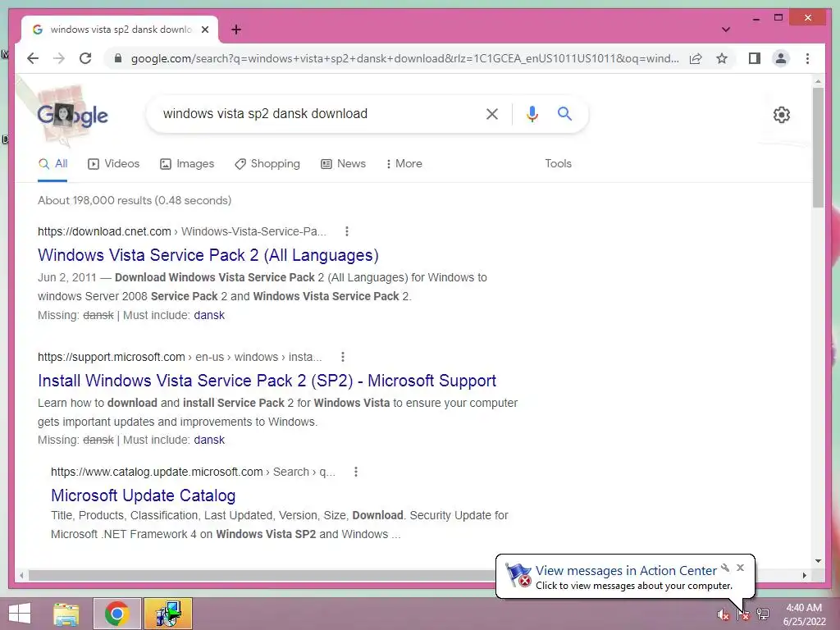840x630 pixels.
Task: Start voice search with the microphone
Action: point(532,113)
